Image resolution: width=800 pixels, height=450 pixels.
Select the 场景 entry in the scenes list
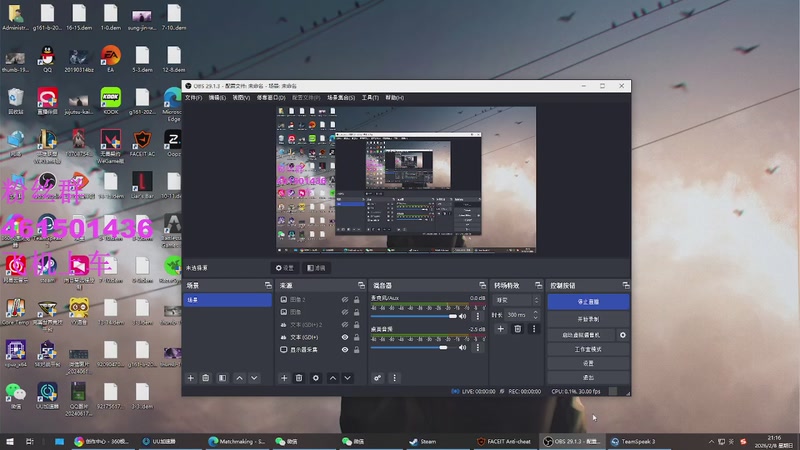[227, 300]
